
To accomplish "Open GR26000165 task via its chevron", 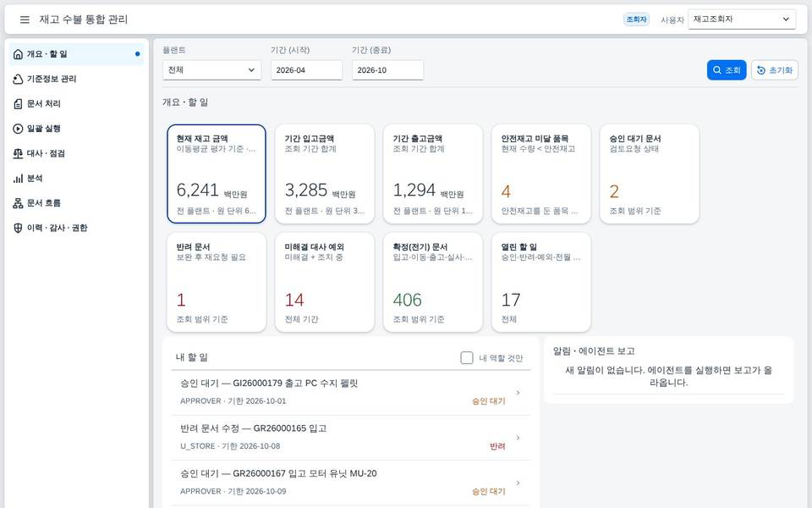I will (x=518, y=438).
